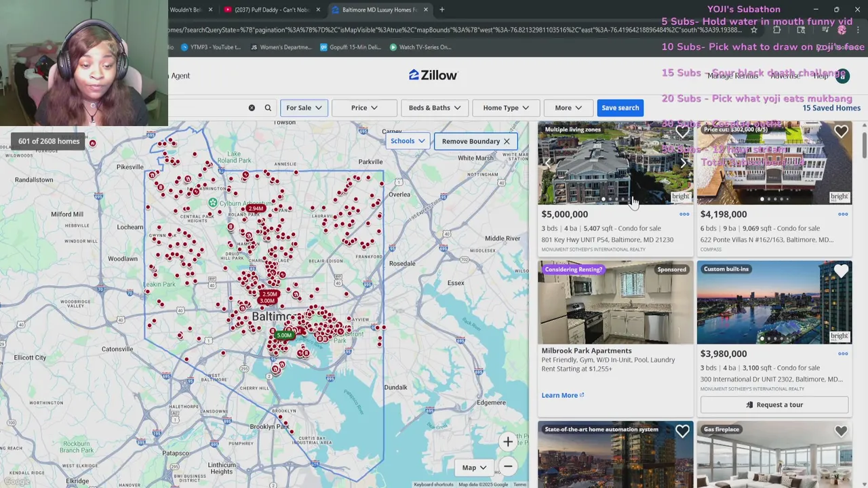The height and width of the screenshot is (488, 868).
Task: Heart the Gas fireplace listing
Action: (x=841, y=431)
